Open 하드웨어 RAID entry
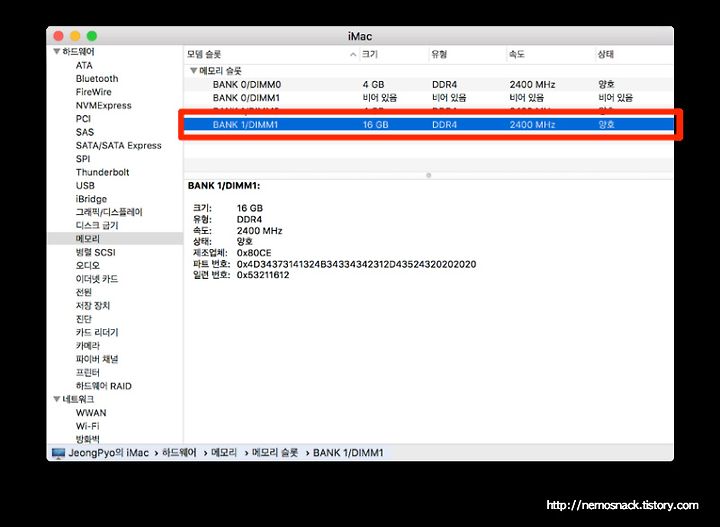 [104, 386]
